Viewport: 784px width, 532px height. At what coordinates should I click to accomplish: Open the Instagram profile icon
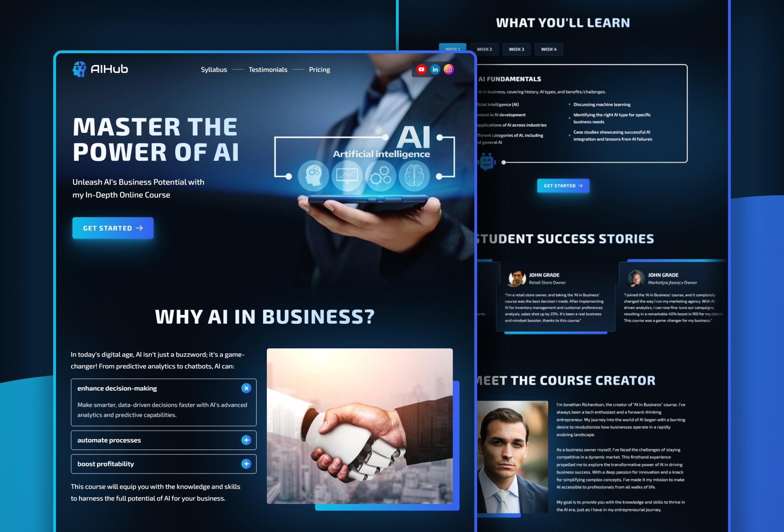pyautogui.click(x=449, y=69)
